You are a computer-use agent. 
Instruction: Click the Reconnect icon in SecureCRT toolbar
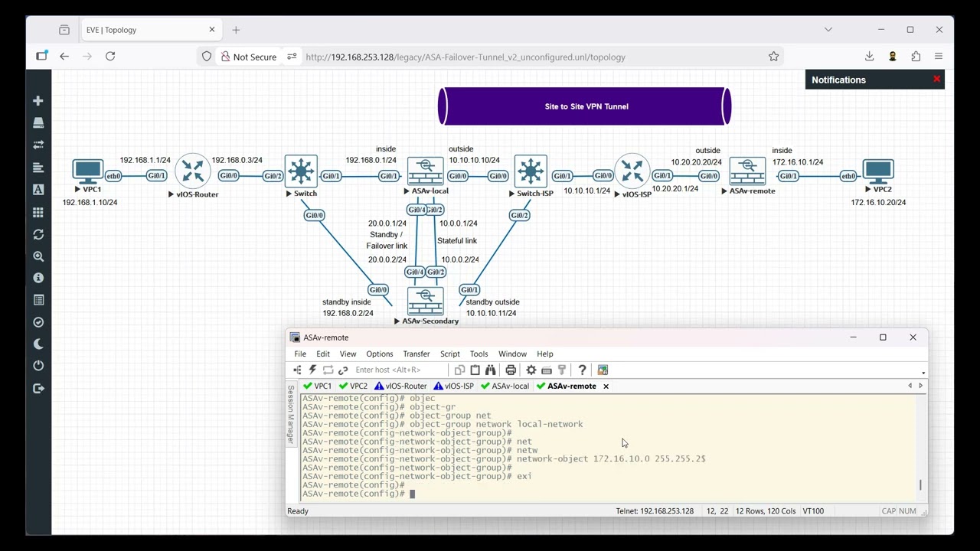[x=328, y=370]
